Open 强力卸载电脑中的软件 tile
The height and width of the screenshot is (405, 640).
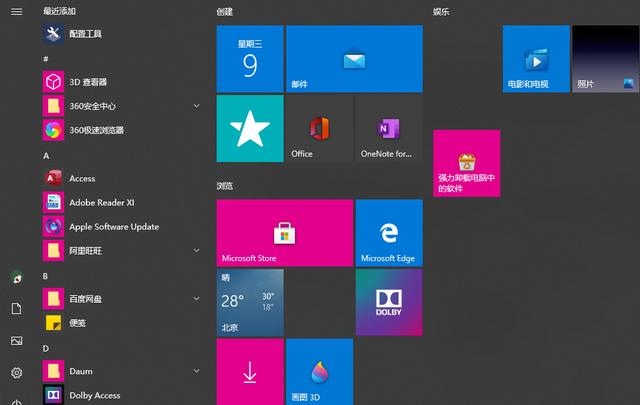click(x=467, y=163)
